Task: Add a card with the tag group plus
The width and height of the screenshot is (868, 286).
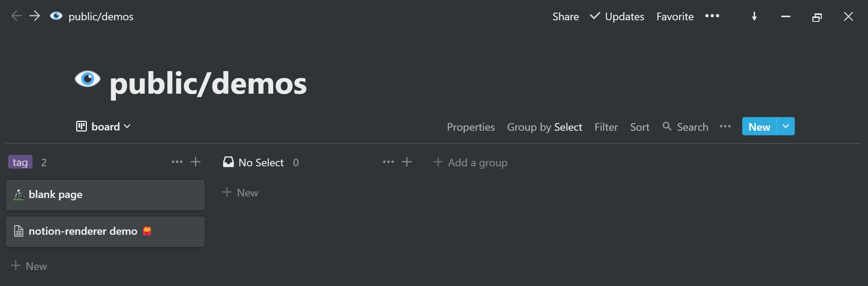Action: (x=196, y=162)
